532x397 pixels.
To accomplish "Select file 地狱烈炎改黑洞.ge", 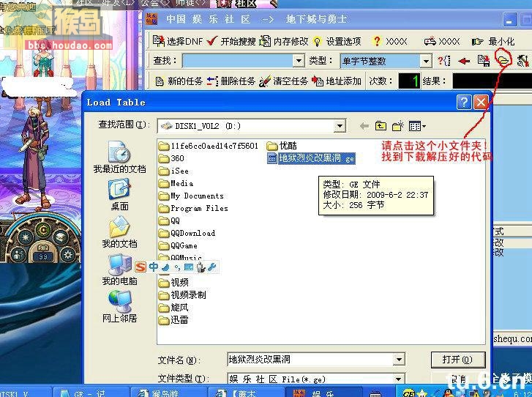I will (311, 158).
